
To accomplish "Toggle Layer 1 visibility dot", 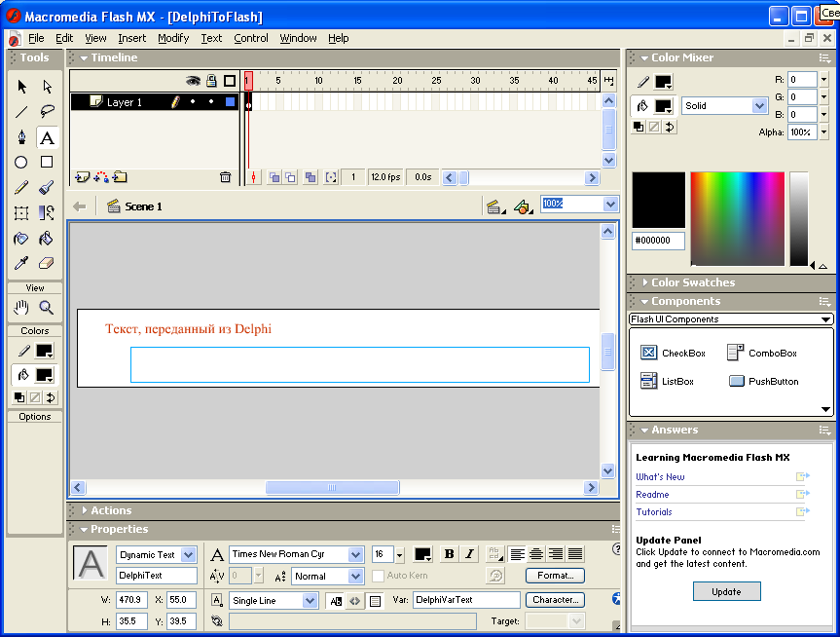I will pyautogui.click(x=193, y=102).
